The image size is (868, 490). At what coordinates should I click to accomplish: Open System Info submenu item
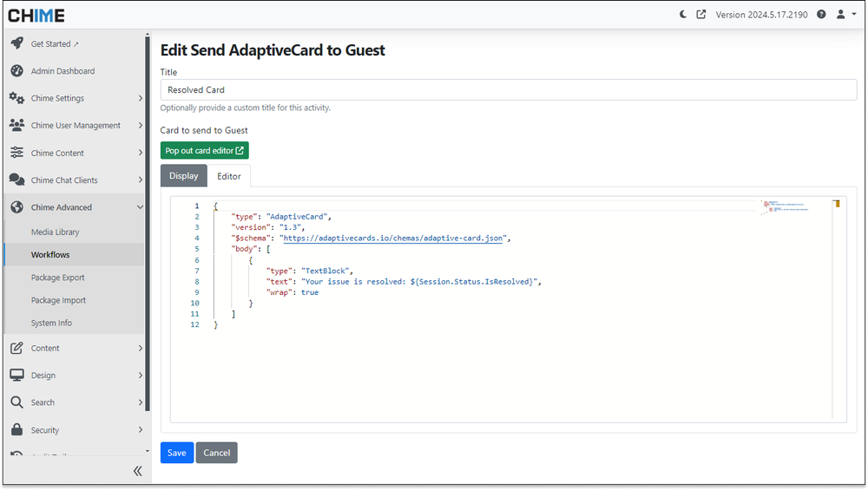[75, 323]
